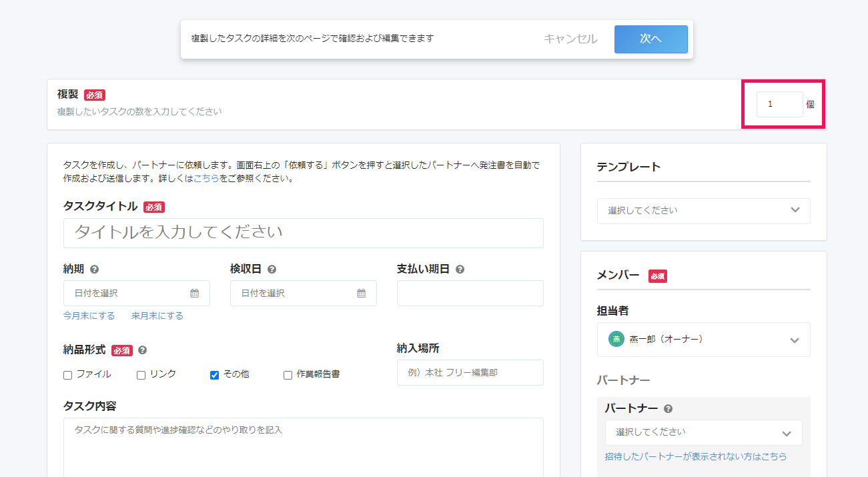Expand the パートナー selection dropdown
The image size is (868, 477).
pyautogui.click(x=703, y=432)
